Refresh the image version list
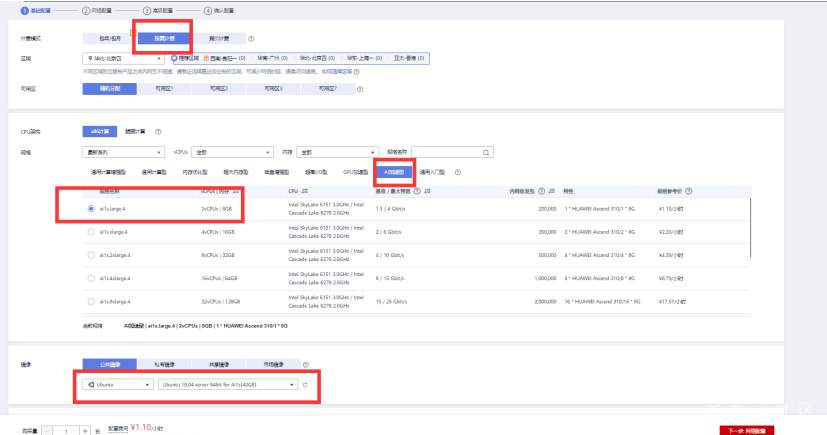The height and width of the screenshot is (435, 827). pos(305,385)
